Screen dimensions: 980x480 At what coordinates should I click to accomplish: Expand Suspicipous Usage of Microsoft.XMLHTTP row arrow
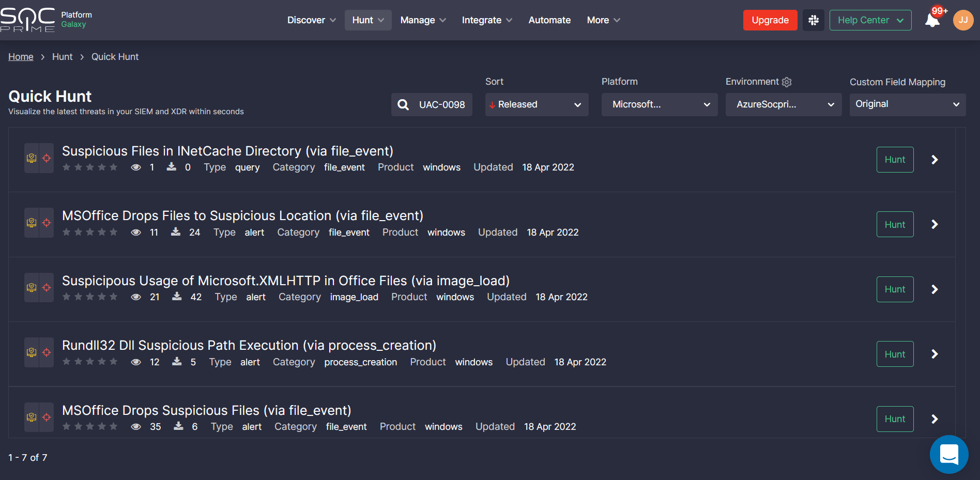[935, 289]
